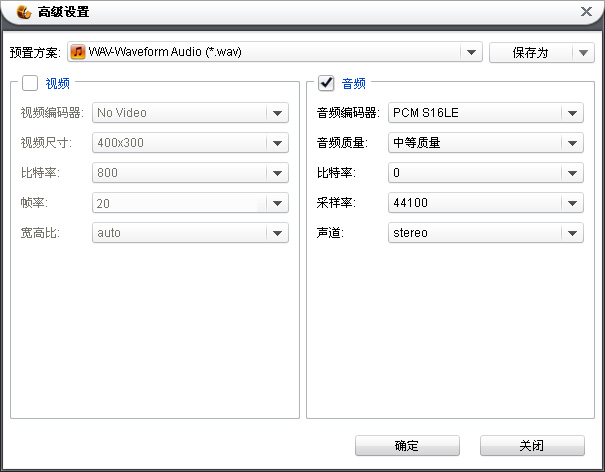
Task: Open the 预置方案 preset dropdown
Action: [x=275, y=52]
